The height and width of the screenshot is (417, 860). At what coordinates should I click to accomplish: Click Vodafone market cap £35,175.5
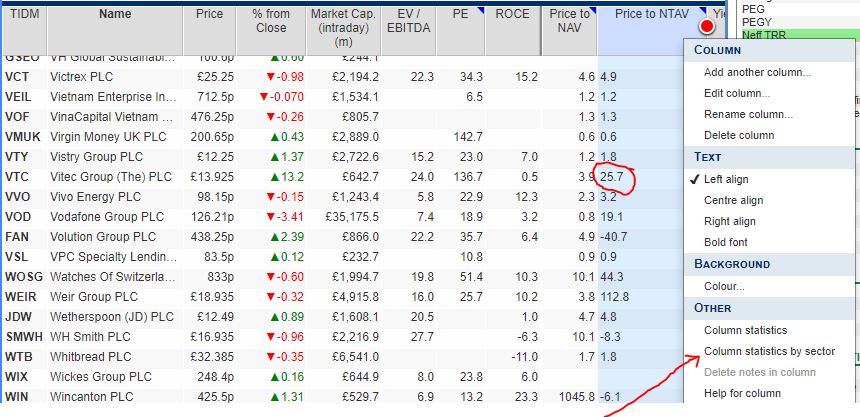point(352,217)
